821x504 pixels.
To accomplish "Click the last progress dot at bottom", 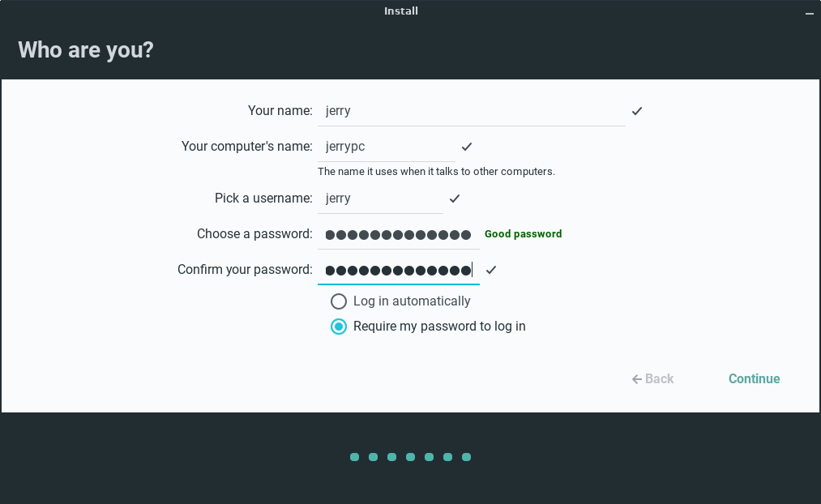I will click(466, 457).
